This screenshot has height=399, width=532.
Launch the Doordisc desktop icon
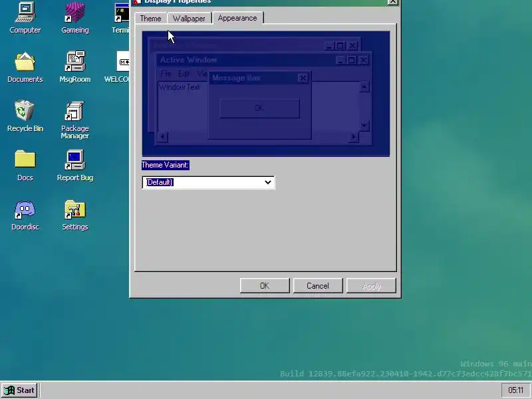click(25, 215)
